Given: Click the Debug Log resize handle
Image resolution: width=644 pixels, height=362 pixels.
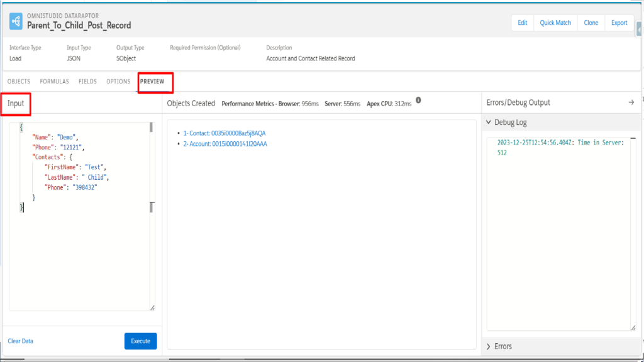Looking at the screenshot, I should pyautogui.click(x=633, y=327).
